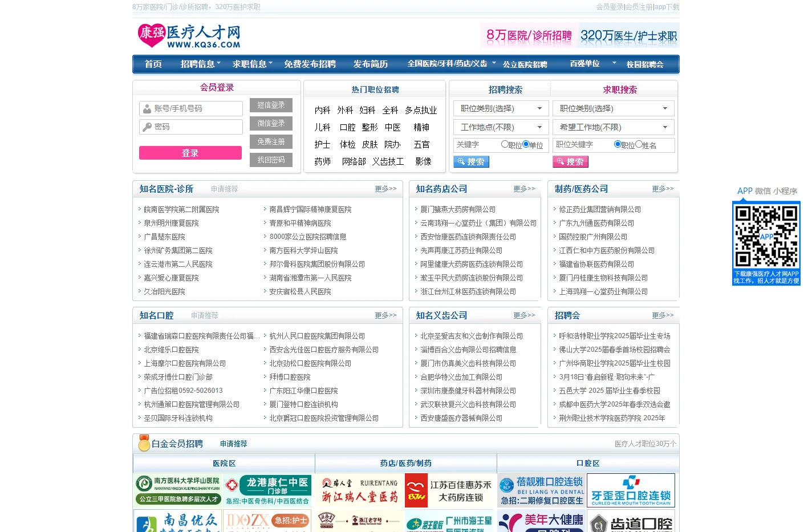Open 修正药业集团营销有限公司 link
Screen dimensions: 812x532
(x=600, y=209)
